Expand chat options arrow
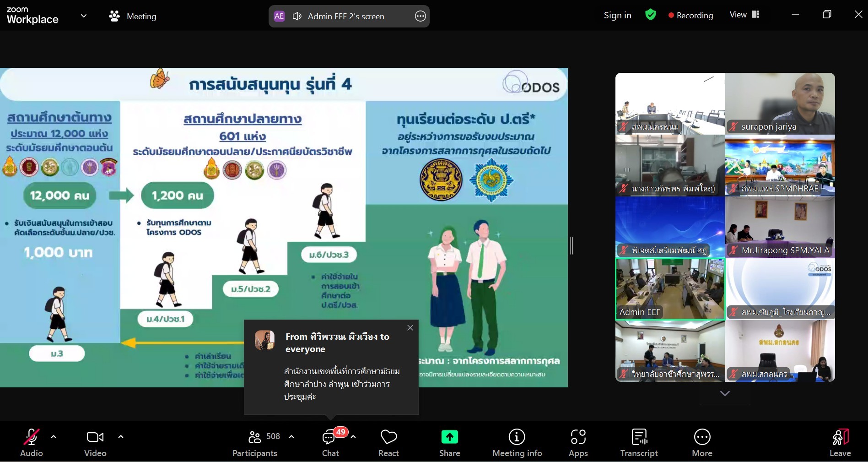The width and height of the screenshot is (868, 462). tap(353, 437)
